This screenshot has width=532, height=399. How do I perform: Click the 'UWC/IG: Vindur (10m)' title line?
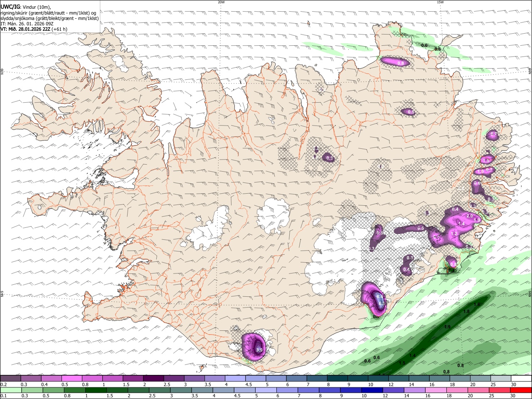point(26,7)
